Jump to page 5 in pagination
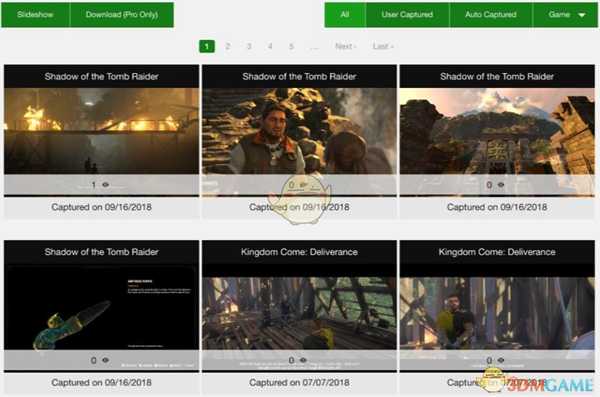 [291, 46]
